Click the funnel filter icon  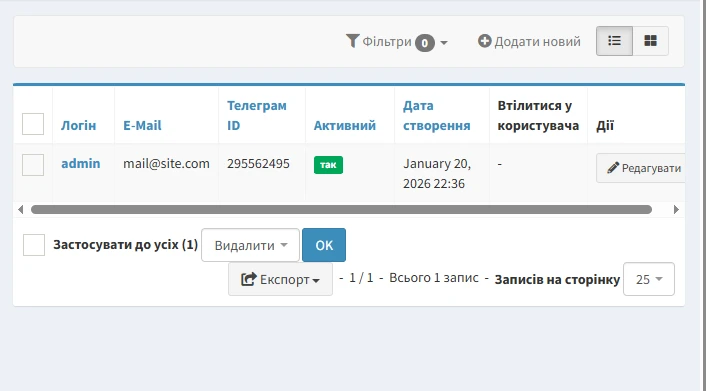pos(353,41)
